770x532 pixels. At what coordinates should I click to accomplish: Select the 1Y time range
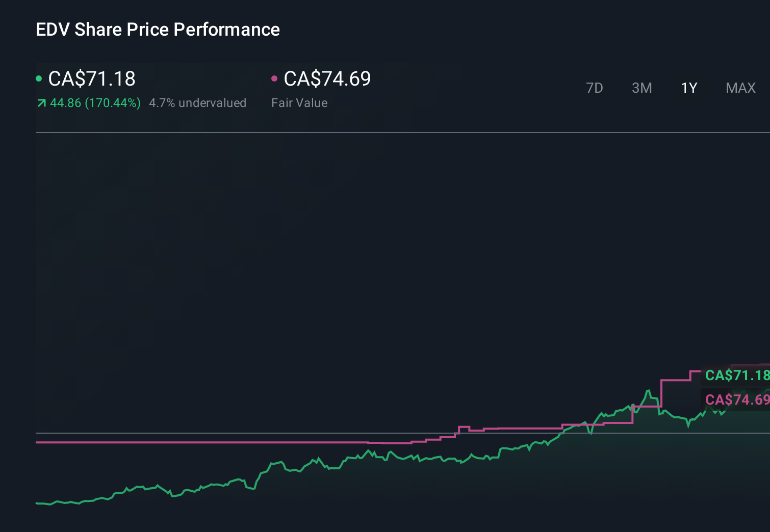[x=688, y=88]
